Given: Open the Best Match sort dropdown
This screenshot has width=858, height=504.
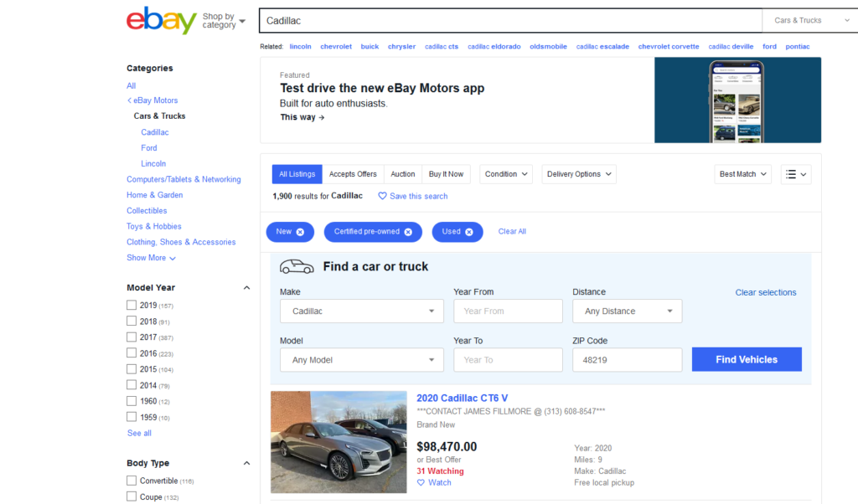Looking at the screenshot, I should (742, 174).
